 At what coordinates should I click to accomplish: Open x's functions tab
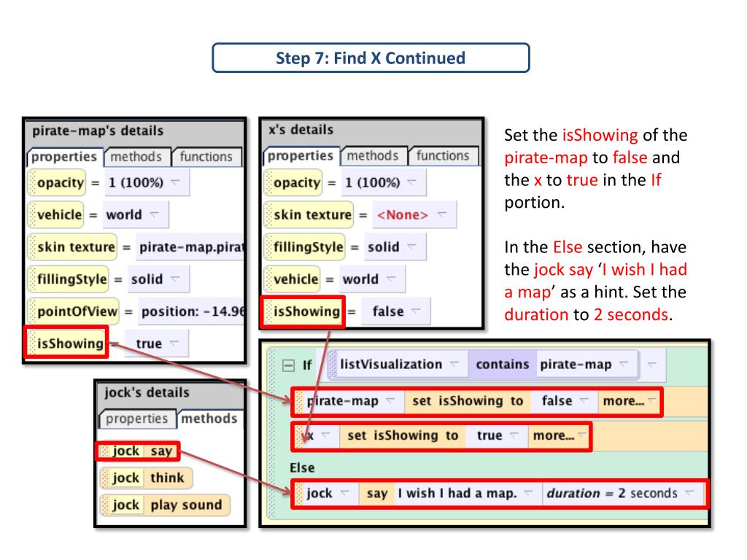(x=443, y=156)
